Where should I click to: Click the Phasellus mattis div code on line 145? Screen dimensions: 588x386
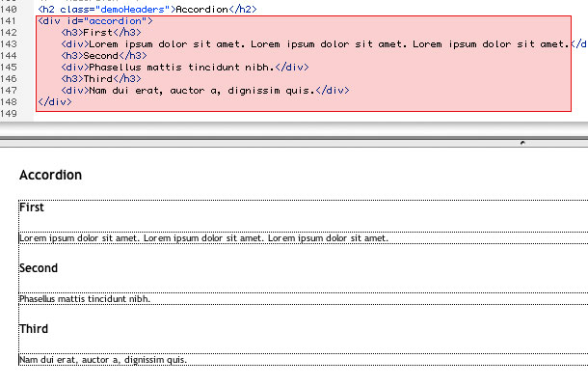185,68
